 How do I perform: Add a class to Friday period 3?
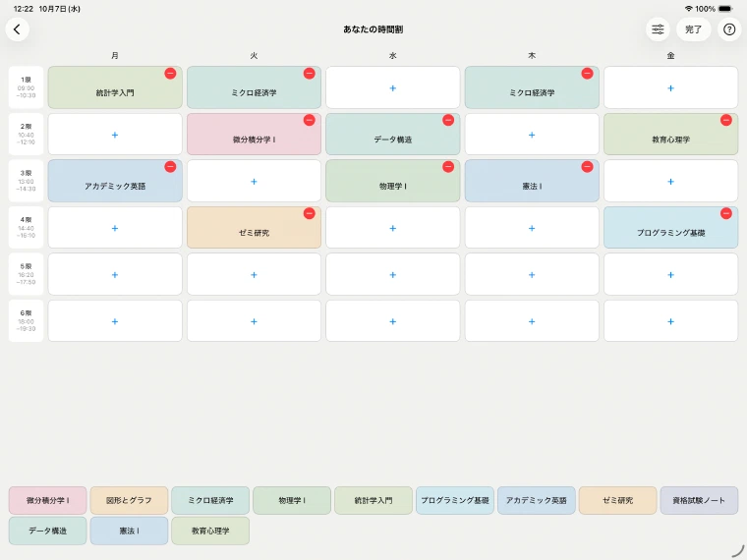point(670,181)
